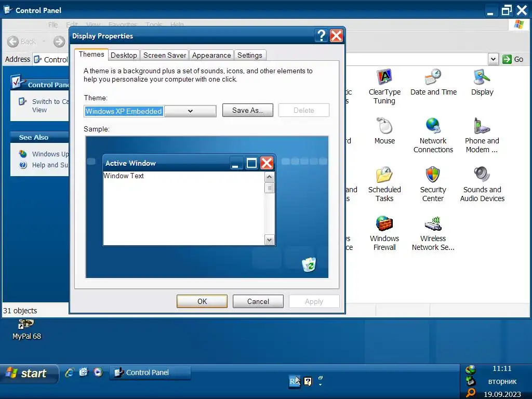
Task: Open the ClearType Tuning icon
Action: point(384,86)
